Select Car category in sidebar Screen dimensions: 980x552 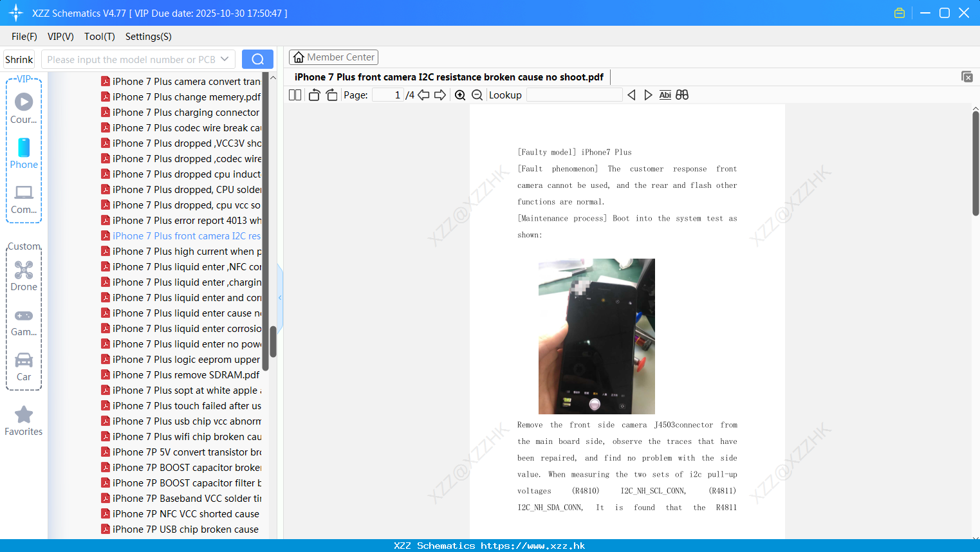pyautogui.click(x=24, y=367)
